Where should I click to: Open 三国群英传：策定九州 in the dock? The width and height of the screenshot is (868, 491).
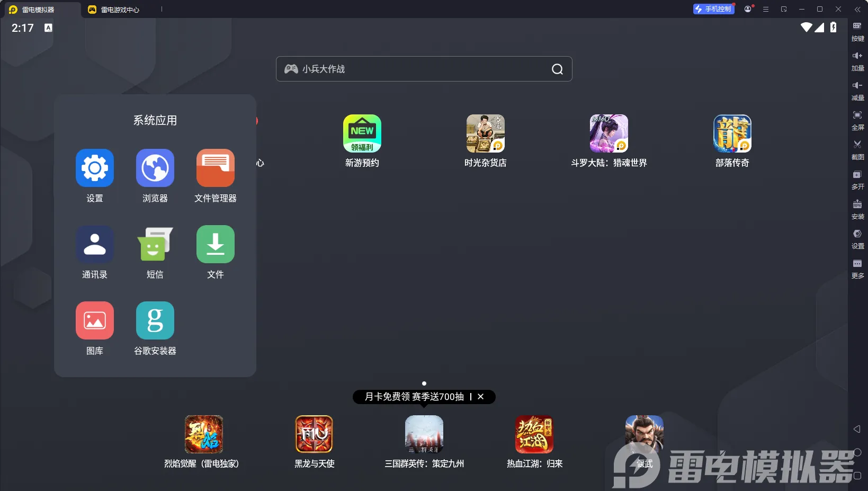click(424, 434)
